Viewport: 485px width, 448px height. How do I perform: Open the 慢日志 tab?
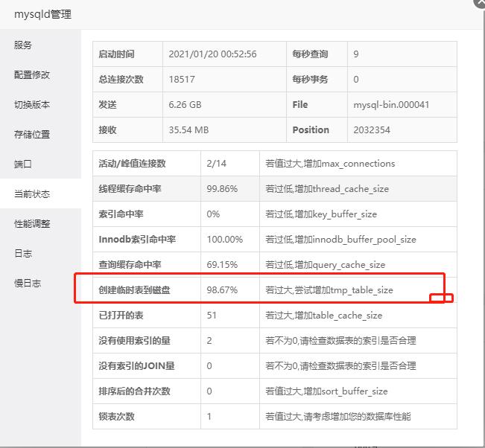[x=28, y=284]
